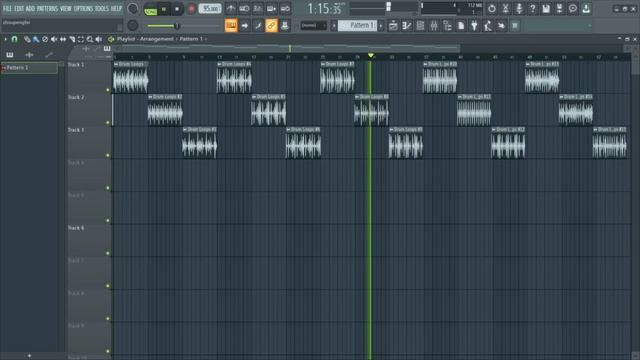The image size is (640, 360).
Task: Pause playback with the pause button
Action: tap(164, 9)
